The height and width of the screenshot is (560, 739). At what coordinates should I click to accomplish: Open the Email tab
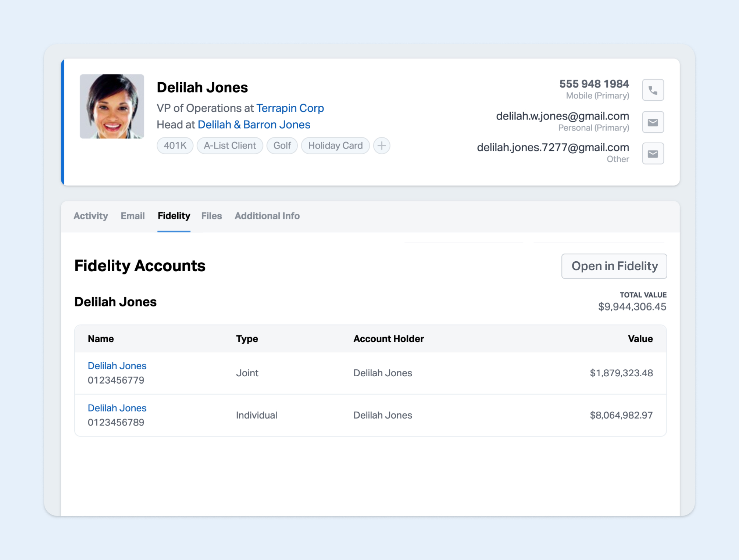click(133, 216)
